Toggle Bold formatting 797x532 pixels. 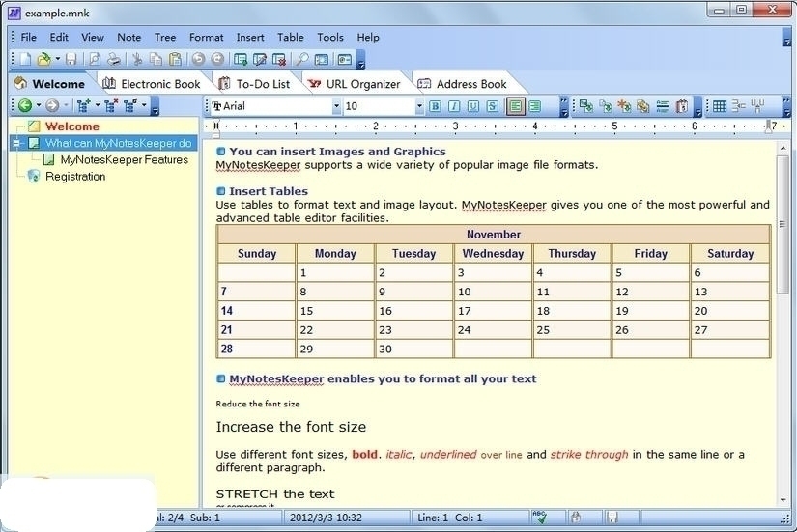point(435,106)
